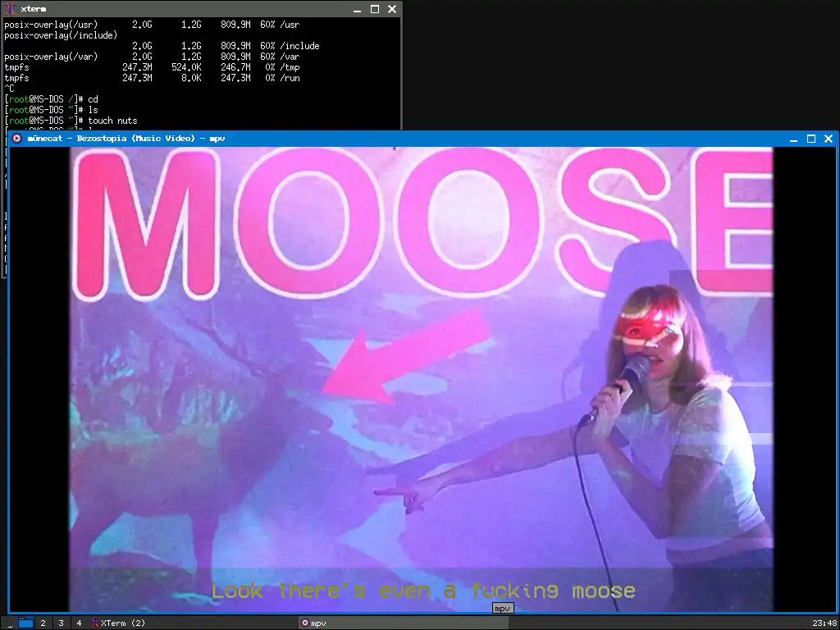840x630 pixels.
Task: Switch to workspace 2 in taskbar
Action: 43,623
